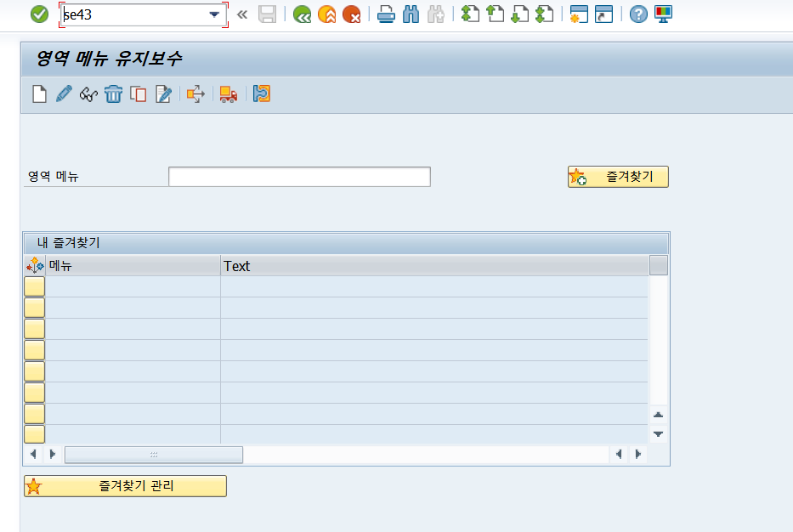Create new area menu with blank page icon
This screenshot has height=532, width=793.
point(39,94)
